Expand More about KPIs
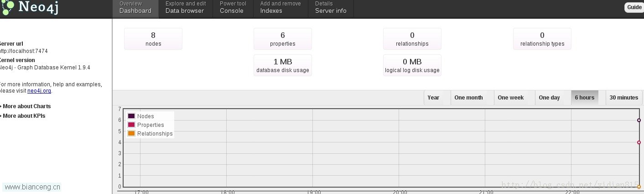 (x=23, y=116)
